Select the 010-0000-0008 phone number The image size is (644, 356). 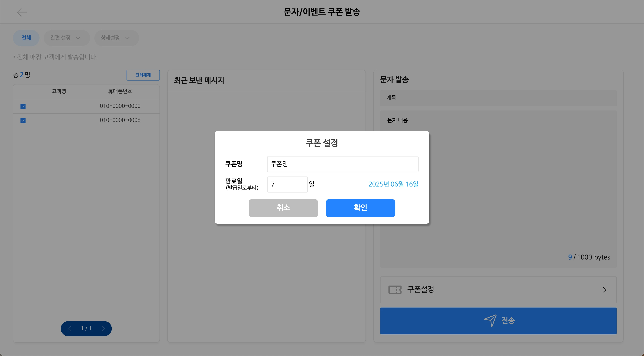[x=120, y=120]
